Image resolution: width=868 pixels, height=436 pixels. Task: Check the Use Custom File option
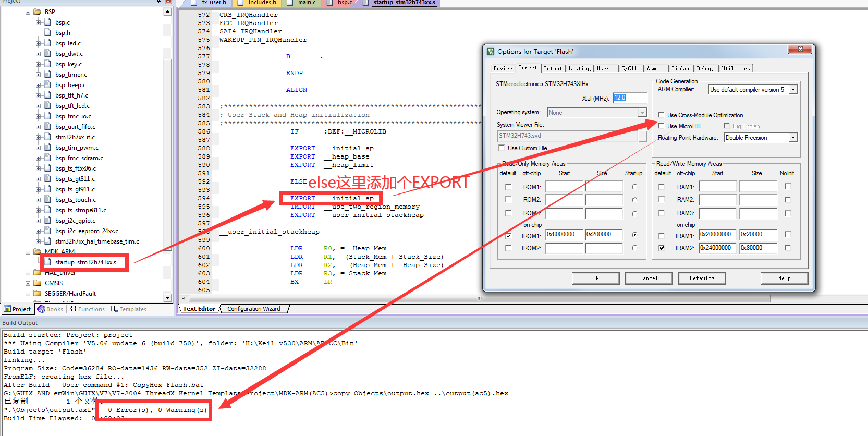pos(502,148)
